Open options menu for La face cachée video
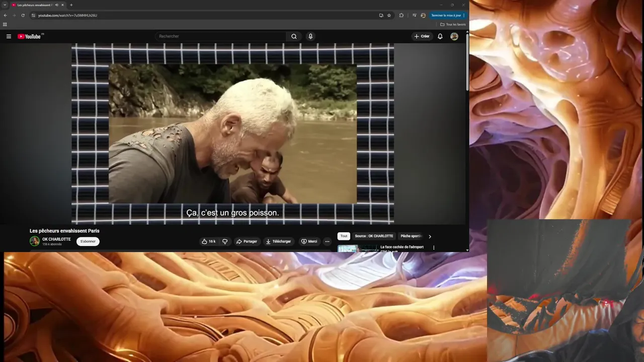 (434, 248)
